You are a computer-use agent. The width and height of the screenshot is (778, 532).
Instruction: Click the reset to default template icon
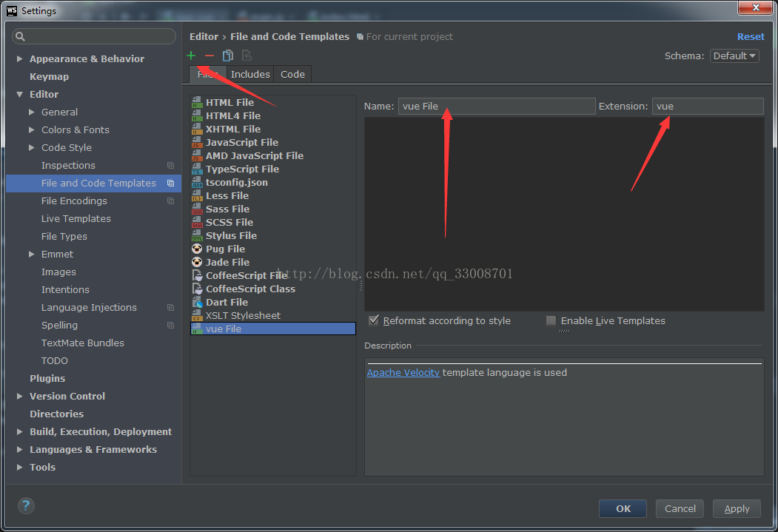(247, 55)
